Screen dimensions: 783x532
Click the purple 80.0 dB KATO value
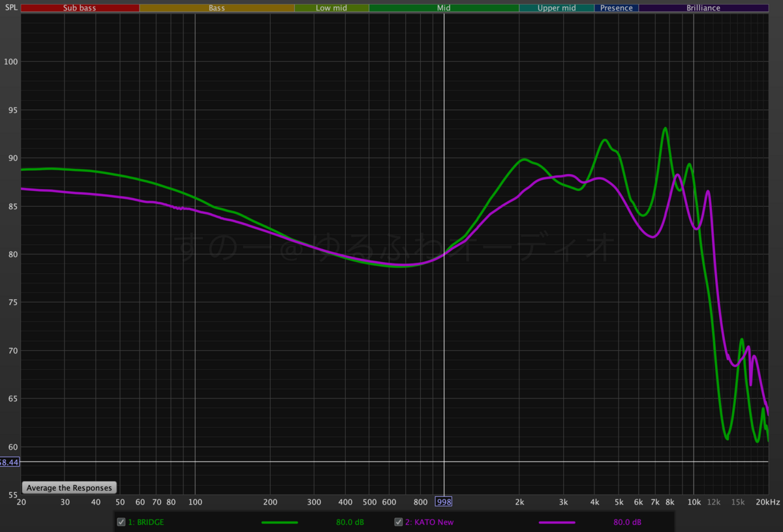click(628, 522)
